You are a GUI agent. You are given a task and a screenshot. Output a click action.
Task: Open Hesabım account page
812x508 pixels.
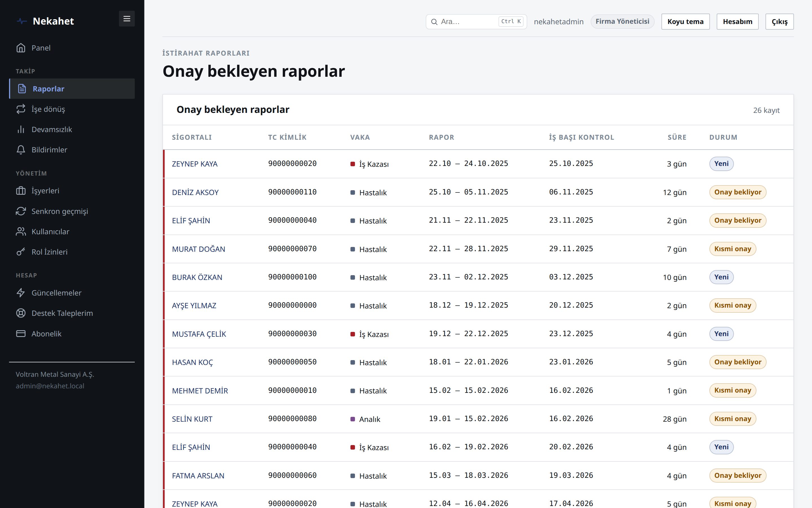(x=737, y=21)
